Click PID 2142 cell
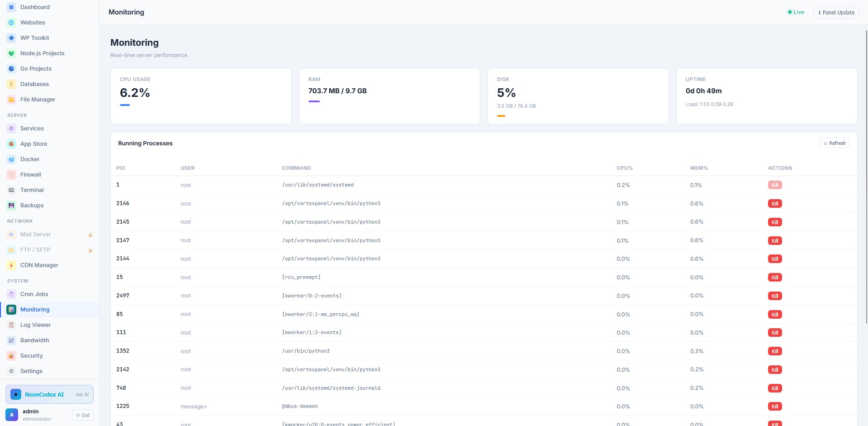Image resolution: width=868 pixels, height=426 pixels. coord(123,369)
